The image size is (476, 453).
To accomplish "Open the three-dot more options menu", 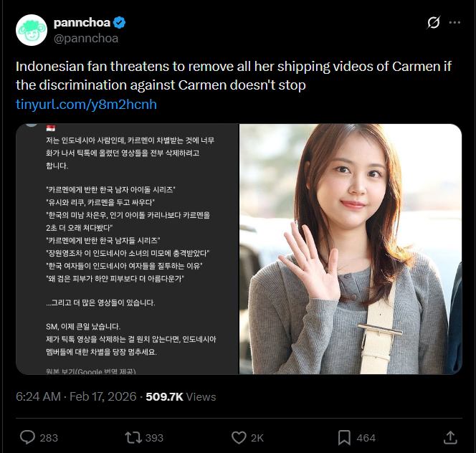I will [454, 22].
